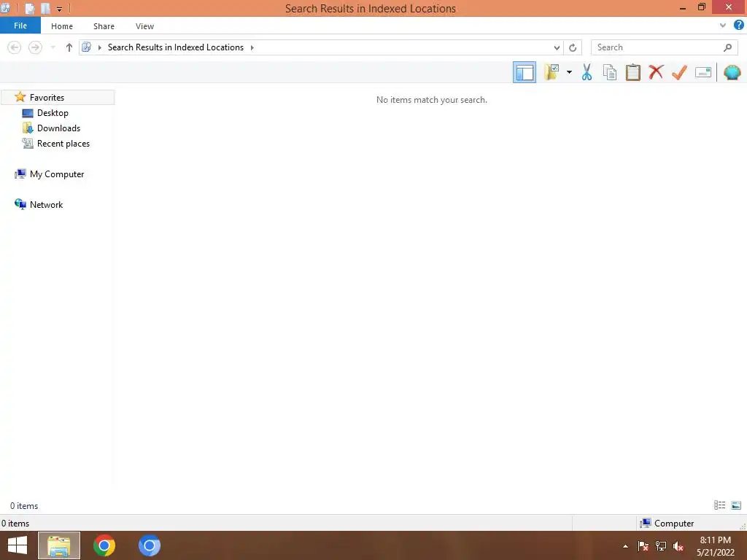Click the magnifying glass search icon
The image size is (747, 560).
pyautogui.click(x=727, y=47)
